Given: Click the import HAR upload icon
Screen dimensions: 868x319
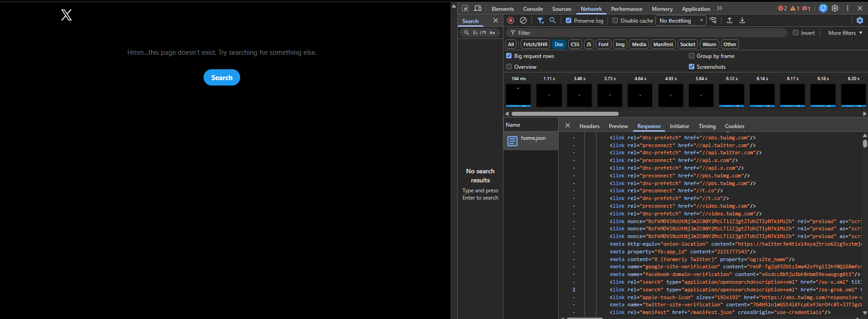Looking at the screenshot, I should point(730,20).
